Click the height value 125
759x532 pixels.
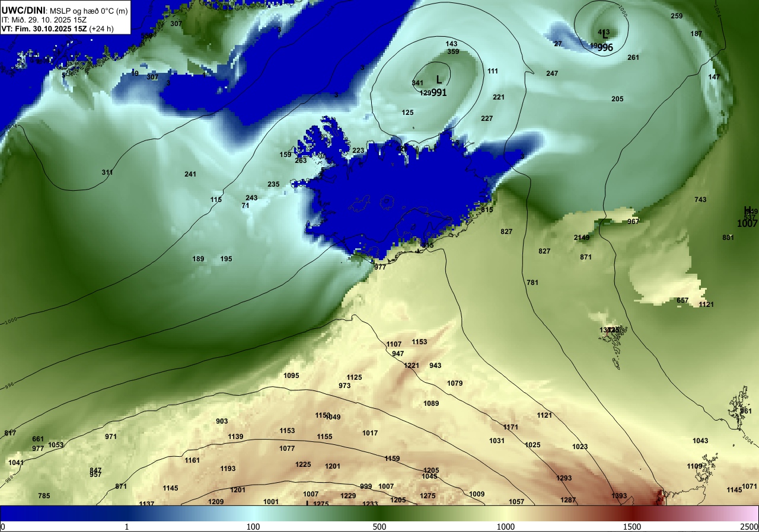coord(407,113)
